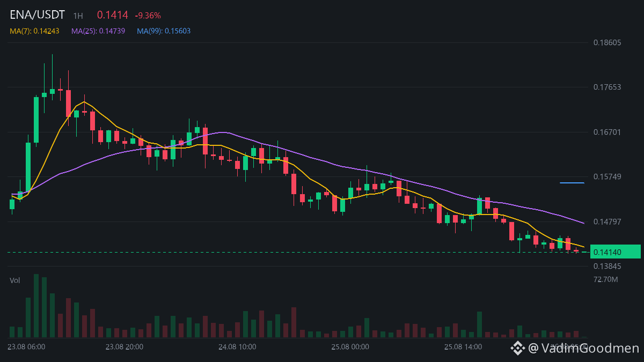
Task: Click the 0.14797 price axis label
Action: (607, 221)
